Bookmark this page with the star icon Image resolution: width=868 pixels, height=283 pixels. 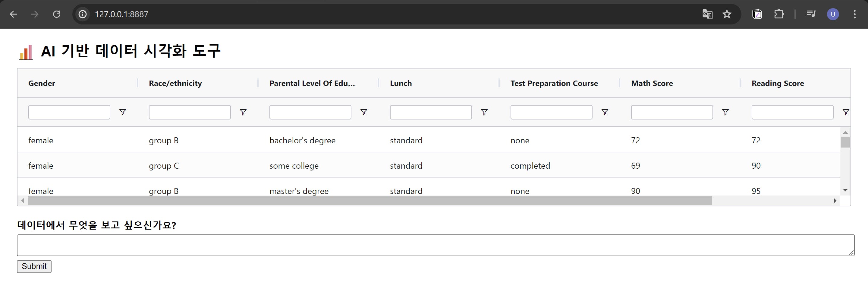point(727,14)
